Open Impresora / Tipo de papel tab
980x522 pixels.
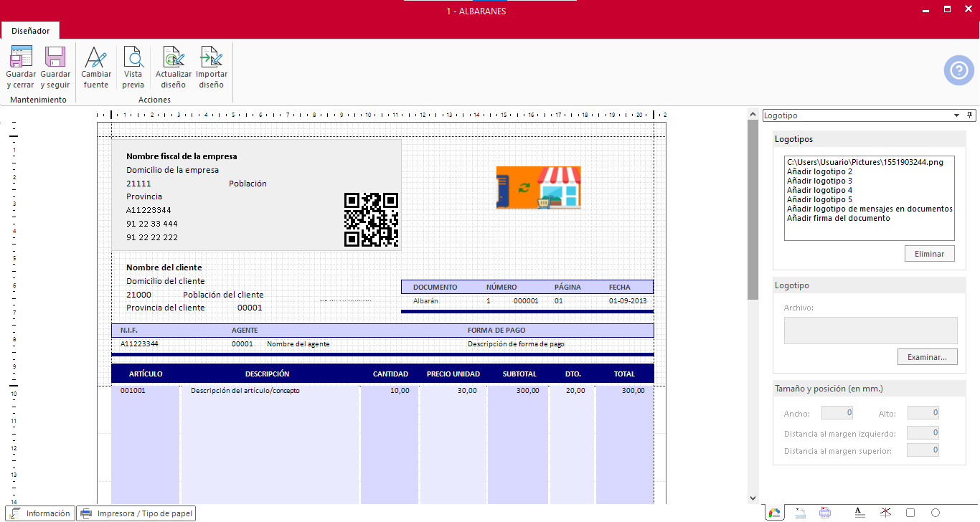tap(136, 513)
